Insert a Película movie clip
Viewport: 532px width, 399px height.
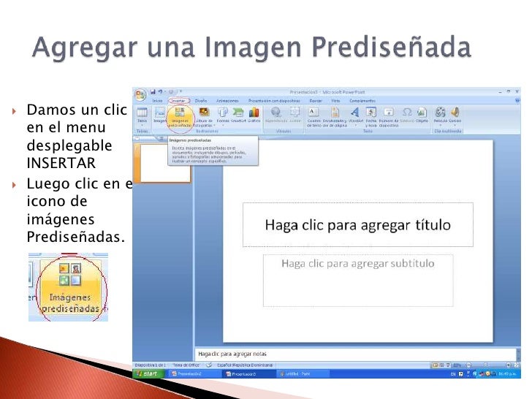tap(441, 115)
